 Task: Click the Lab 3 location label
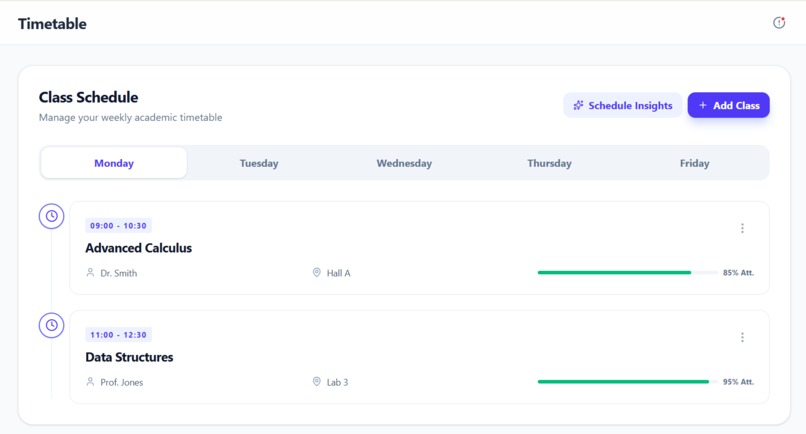click(338, 382)
